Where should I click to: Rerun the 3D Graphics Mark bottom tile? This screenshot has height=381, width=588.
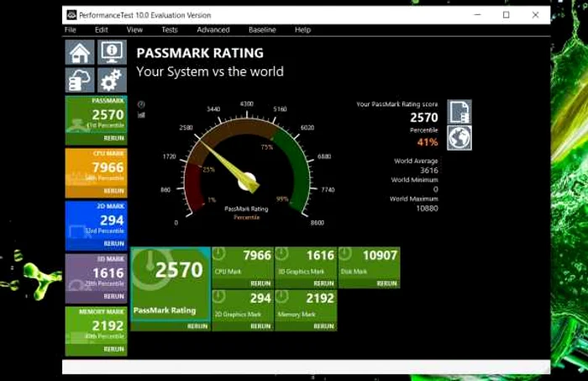click(323, 283)
